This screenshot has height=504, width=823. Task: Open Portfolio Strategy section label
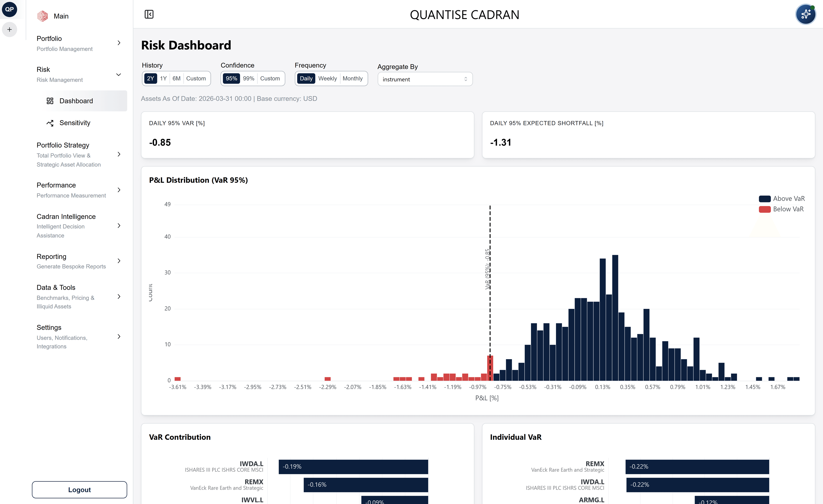tap(63, 145)
